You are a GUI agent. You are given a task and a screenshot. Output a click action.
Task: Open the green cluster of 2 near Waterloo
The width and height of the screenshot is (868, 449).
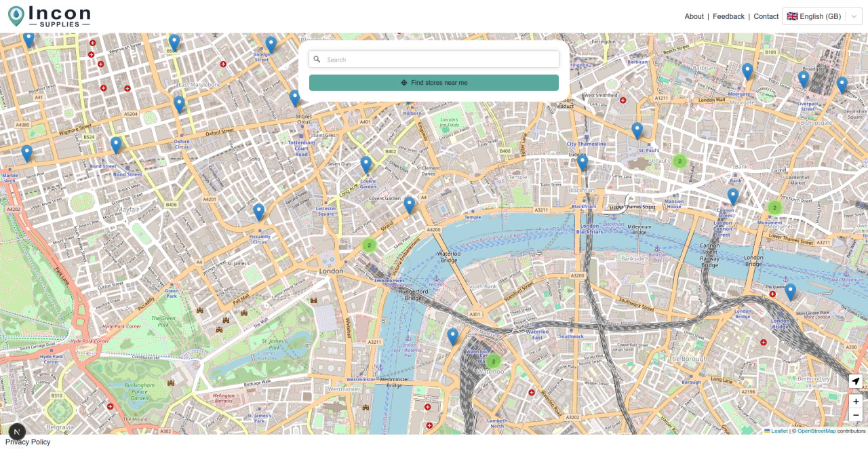[x=494, y=362]
